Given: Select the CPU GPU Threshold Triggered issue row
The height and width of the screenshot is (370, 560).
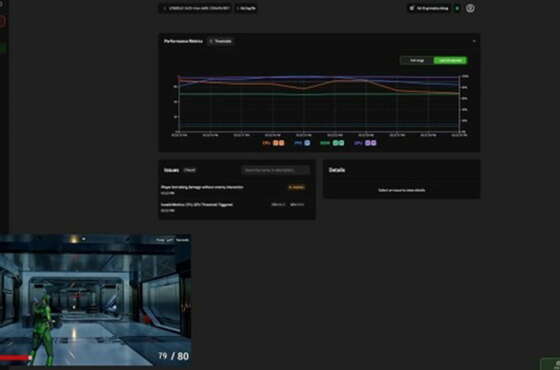Looking at the screenshot, I should [x=237, y=207].
